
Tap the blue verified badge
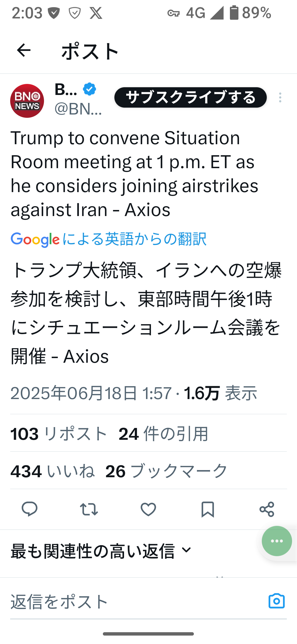pos(89,89)
